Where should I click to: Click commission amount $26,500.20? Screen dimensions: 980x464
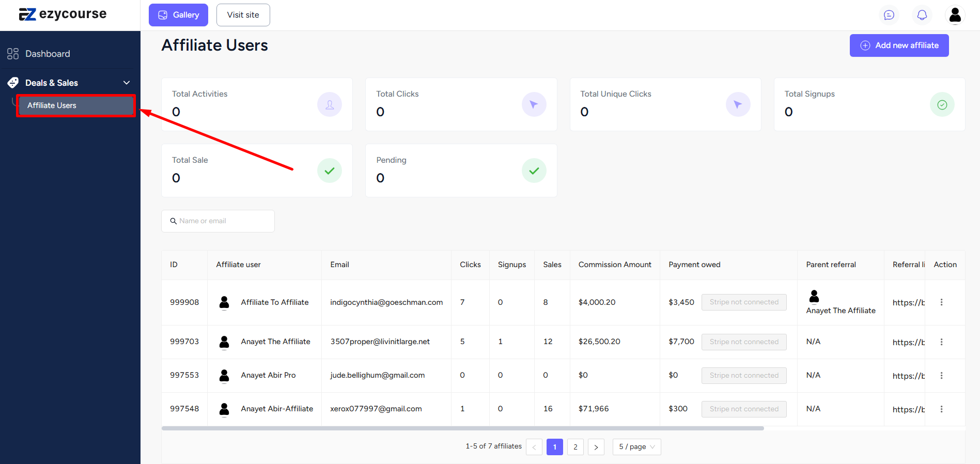click(x=599, y=342)
